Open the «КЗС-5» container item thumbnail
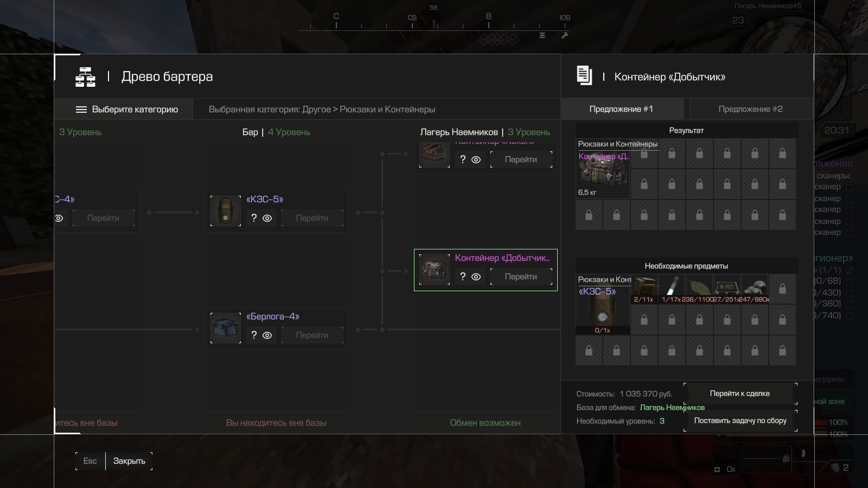Image resolution: width=868 pixels, height=488 pixels. [226, 211]
